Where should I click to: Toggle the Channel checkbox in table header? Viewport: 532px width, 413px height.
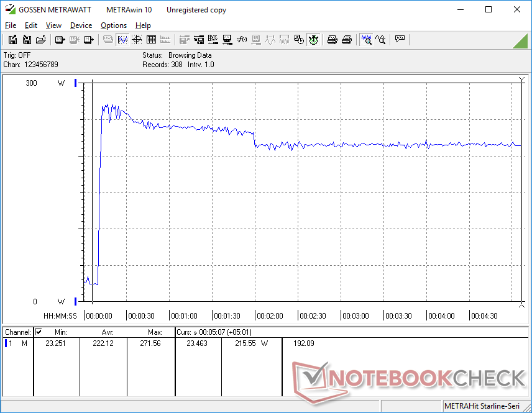click(x=39, y=332)
